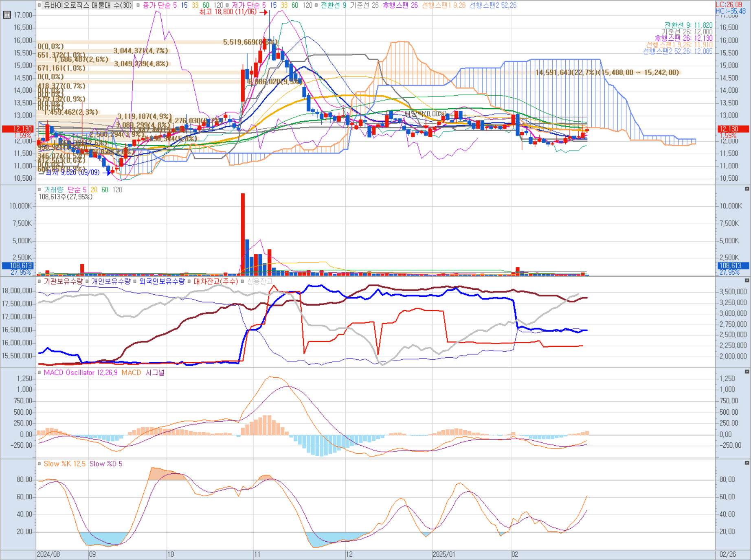Viewport: 751px width, 560px height.
Task: Click the square marker before 유바이오로직스 매물대
Action: pyautogui.click(x=40, y=5)
